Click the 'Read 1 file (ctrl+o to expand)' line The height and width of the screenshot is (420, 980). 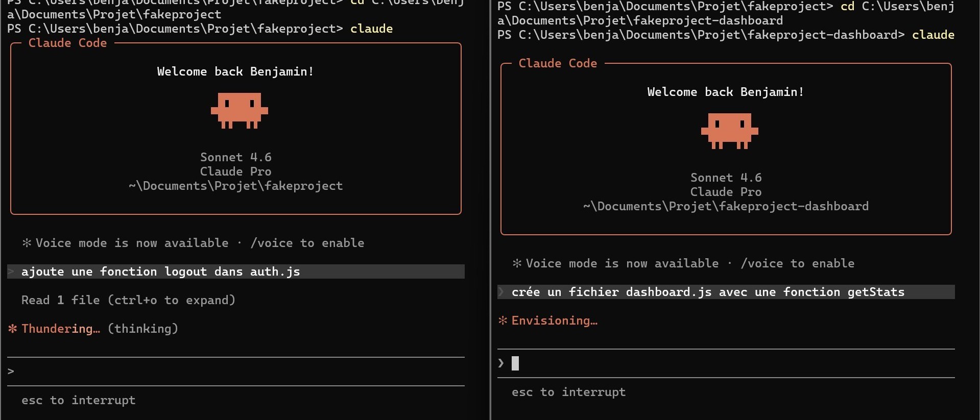click(128, 300)
